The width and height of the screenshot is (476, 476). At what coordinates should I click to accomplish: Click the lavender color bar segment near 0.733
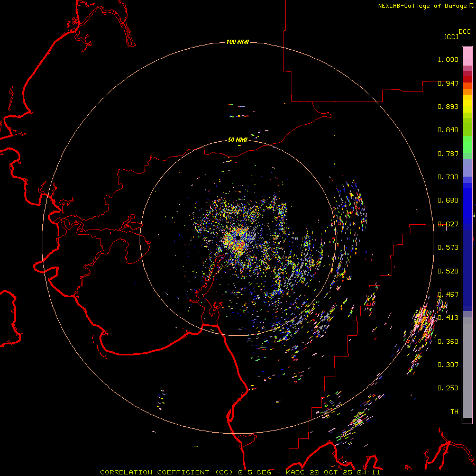(x=467, y=168)
